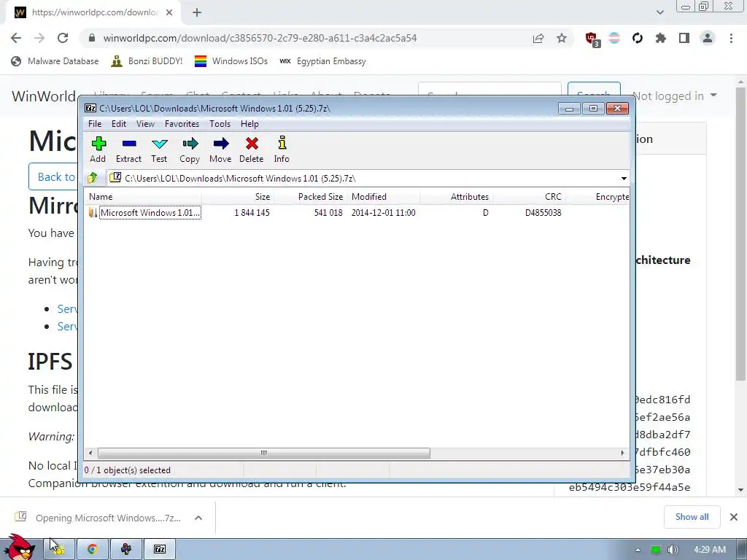Viewport: 747px width, 560px height.
Task: Open the Tools menu in 7-Zip
Action: click(220, 124)
